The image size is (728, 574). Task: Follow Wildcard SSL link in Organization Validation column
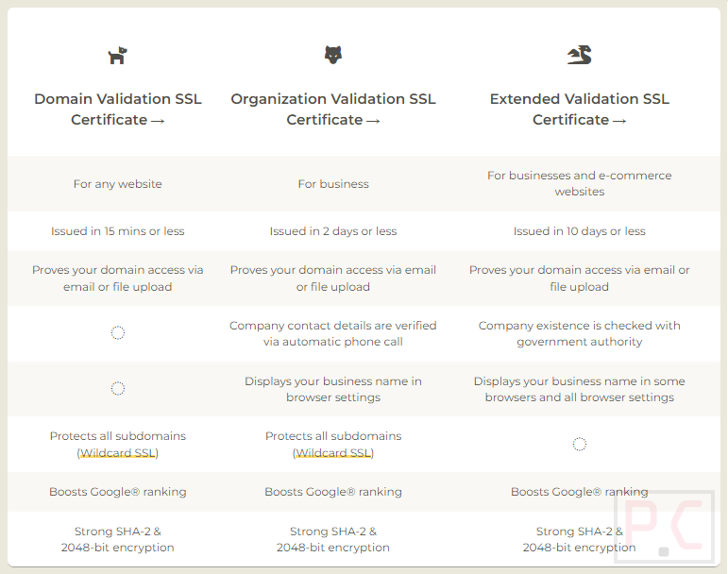[333, 453]
